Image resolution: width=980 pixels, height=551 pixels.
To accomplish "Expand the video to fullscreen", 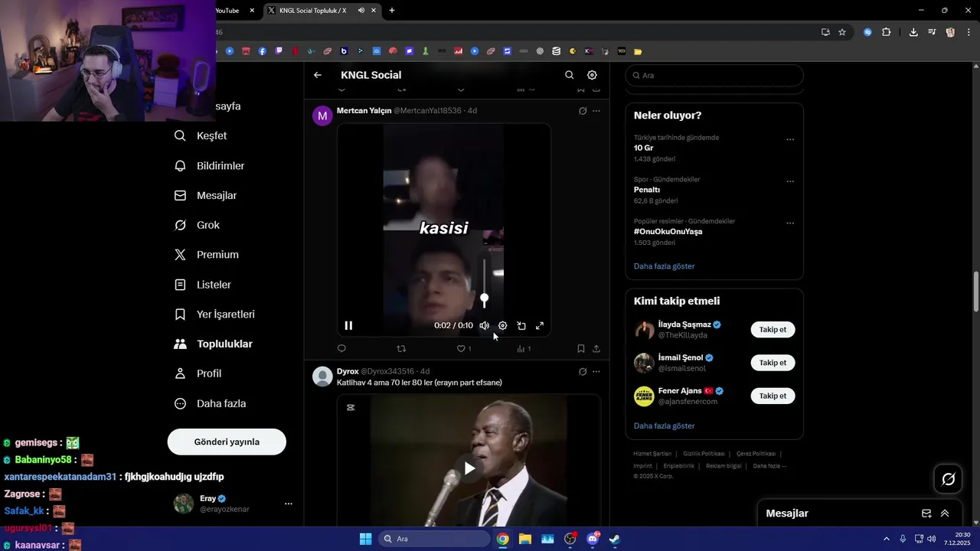I will coord(540,325).
